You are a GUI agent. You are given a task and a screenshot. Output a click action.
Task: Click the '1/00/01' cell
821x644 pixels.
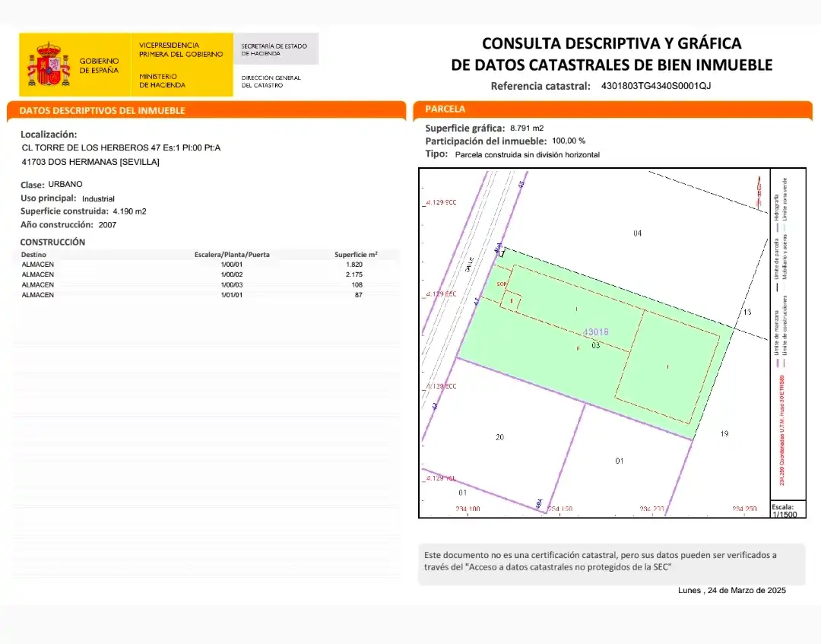pyautogui.click(x=232, y=265)
